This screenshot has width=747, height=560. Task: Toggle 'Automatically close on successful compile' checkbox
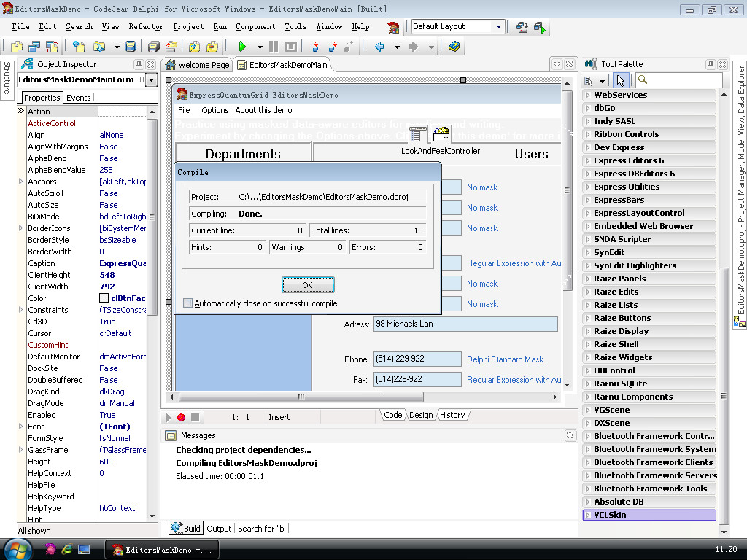(x=187, y=303)
